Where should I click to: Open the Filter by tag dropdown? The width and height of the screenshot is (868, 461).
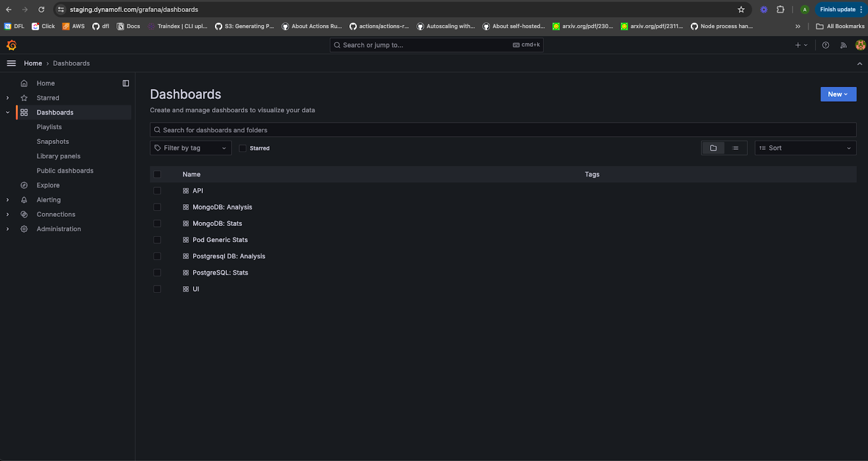tap(190, 148)
